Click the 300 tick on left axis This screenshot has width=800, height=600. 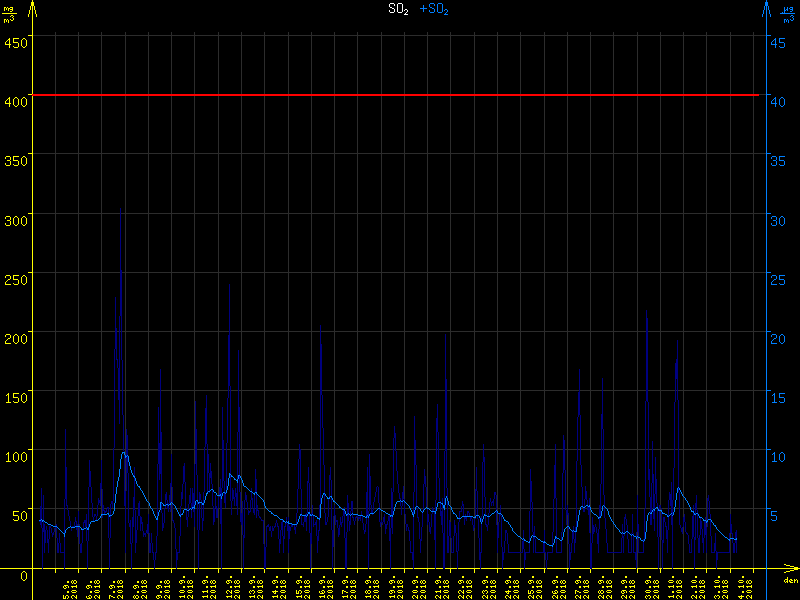(x=16, y=216)
